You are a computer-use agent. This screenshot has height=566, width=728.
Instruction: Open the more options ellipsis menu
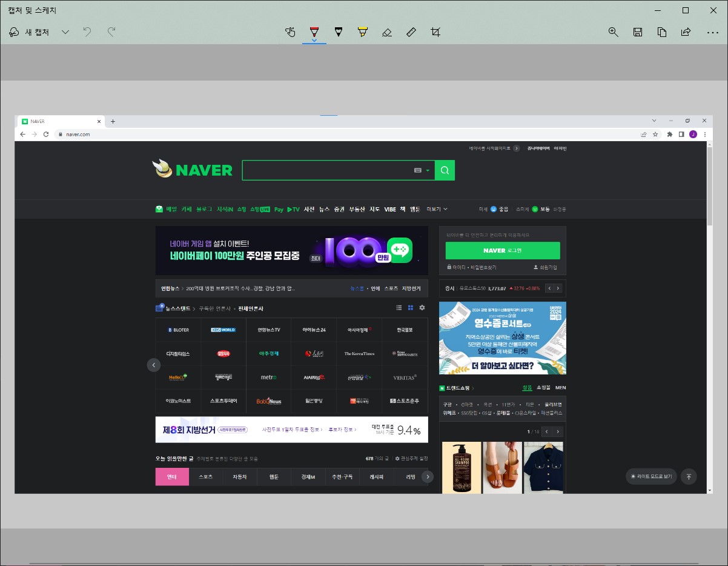pyautogui.click(x=712, y=32)
